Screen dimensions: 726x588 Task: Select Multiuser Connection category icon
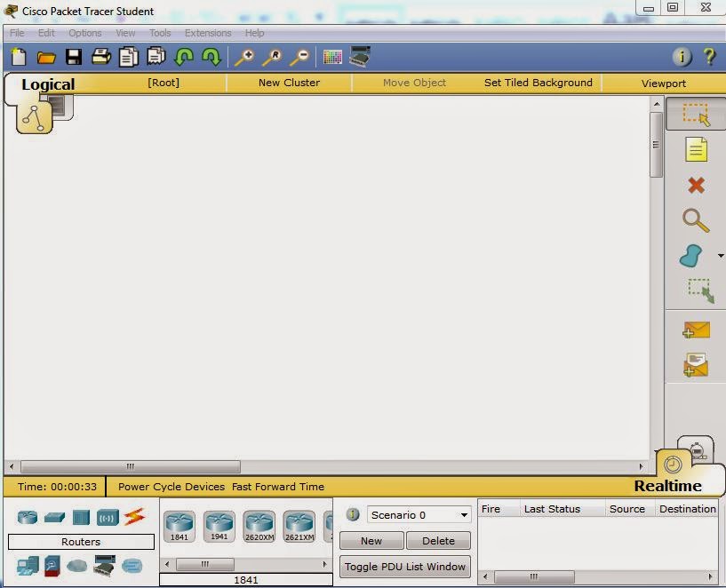[132, 566]
